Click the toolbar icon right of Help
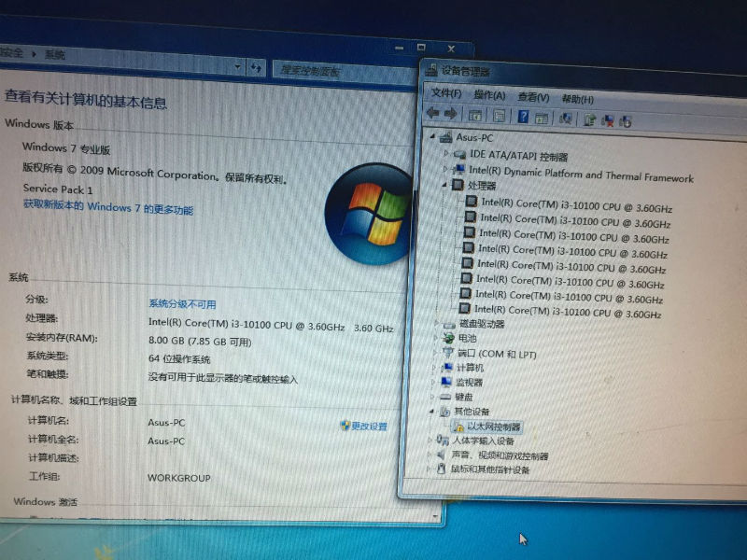This screenshot has width=747, height=560. (542, 118)
